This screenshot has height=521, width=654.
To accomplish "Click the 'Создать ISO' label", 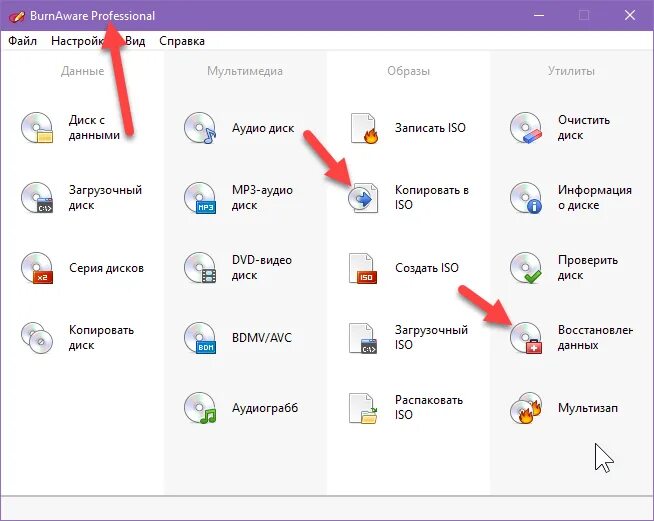I will tap(427, 268).
